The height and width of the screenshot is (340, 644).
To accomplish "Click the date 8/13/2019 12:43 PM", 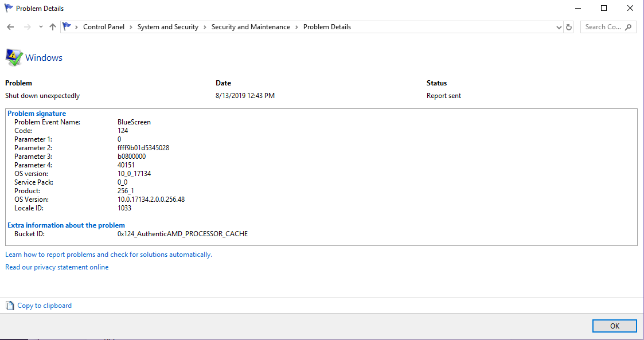I will pos(245,96).
